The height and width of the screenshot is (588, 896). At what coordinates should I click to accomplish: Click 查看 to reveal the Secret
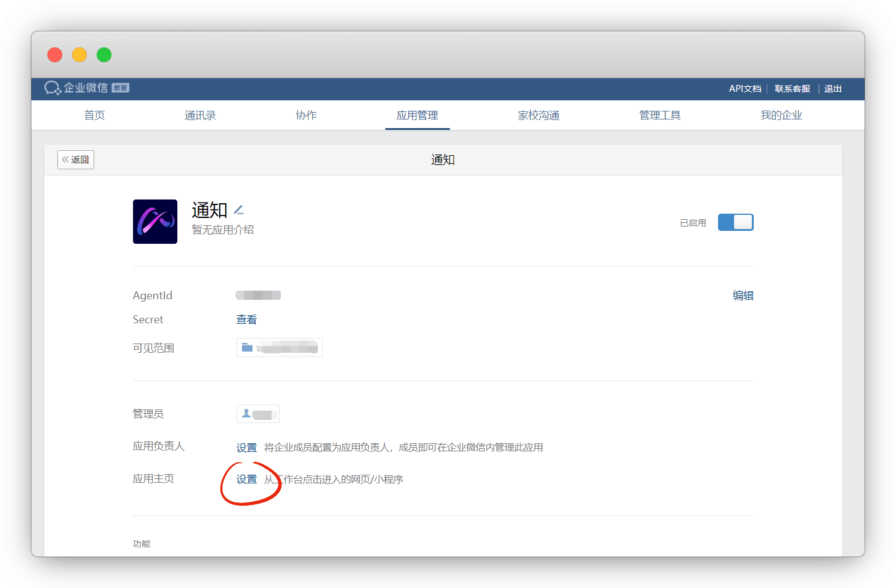(x=246, y=320)
